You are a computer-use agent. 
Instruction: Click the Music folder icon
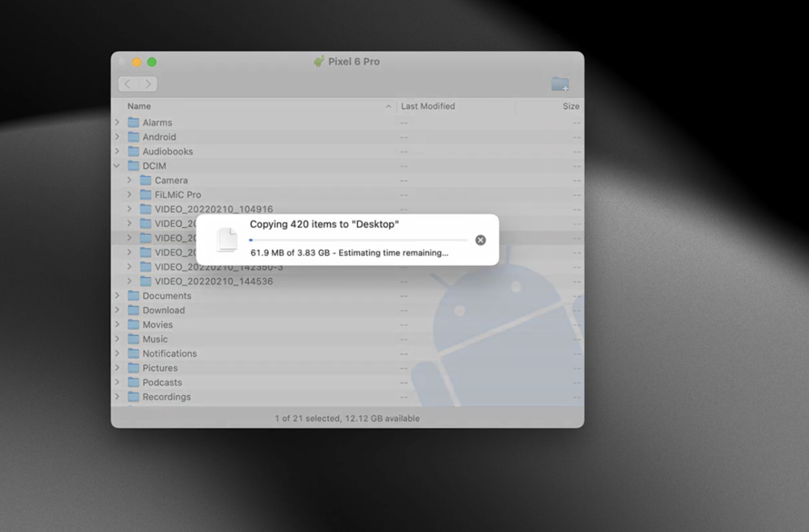coord(133,339)
